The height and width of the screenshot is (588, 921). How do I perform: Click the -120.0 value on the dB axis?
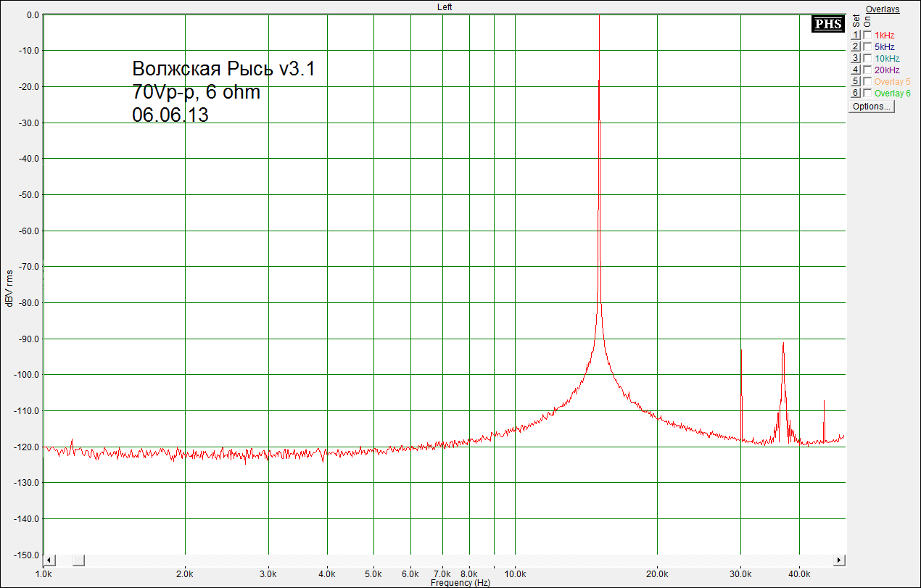point(25,447)
